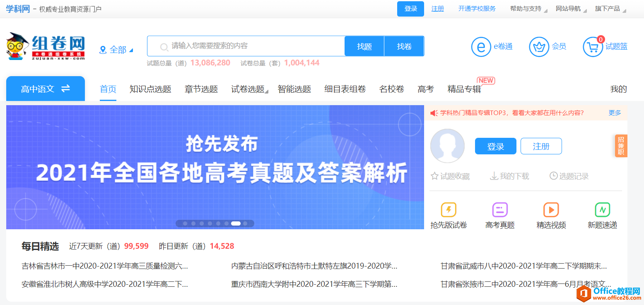
Task: Click the default user avatar
Action: tap(447, 146)
